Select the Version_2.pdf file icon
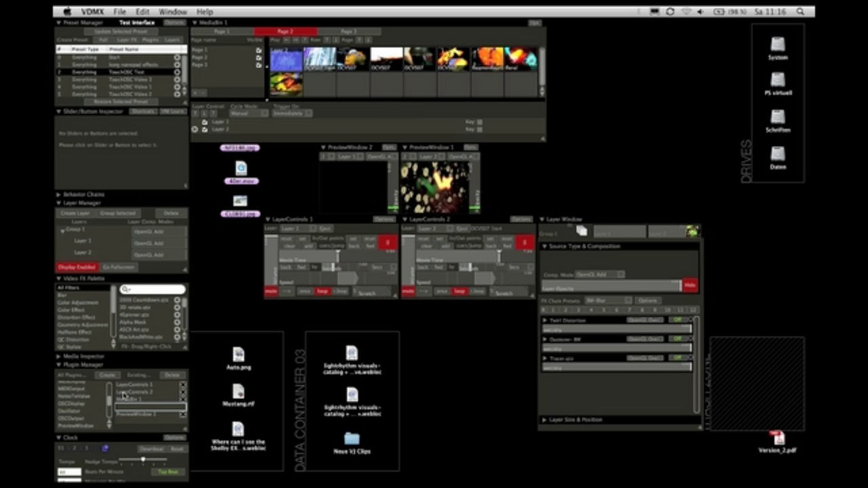This screenshot has height=488, width=868. 778,438
